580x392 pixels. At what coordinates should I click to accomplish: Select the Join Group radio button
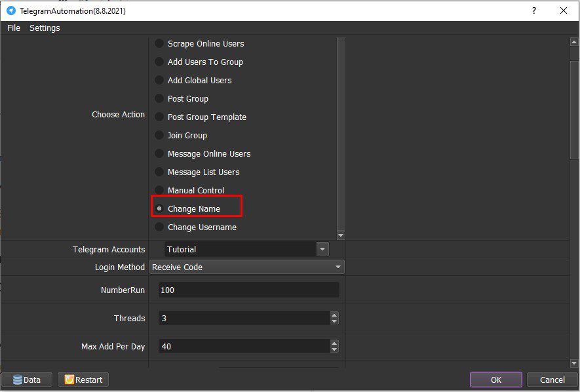click(159, 135)
